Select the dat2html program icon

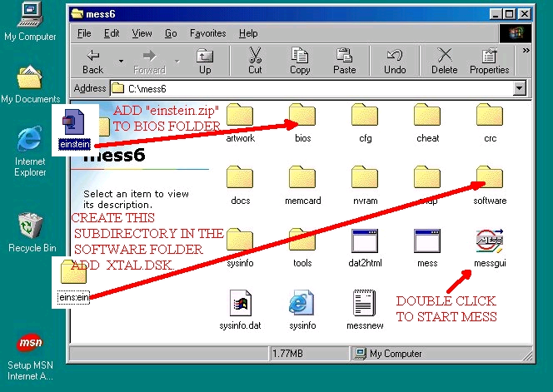(x=365, y=248)
